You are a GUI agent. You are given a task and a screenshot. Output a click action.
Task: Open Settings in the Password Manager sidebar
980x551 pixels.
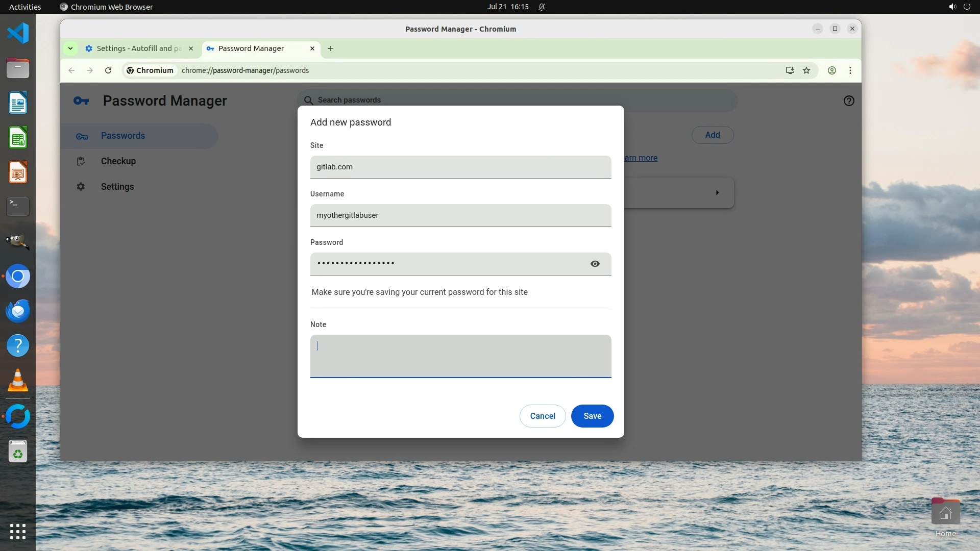(x=117, y=187)
